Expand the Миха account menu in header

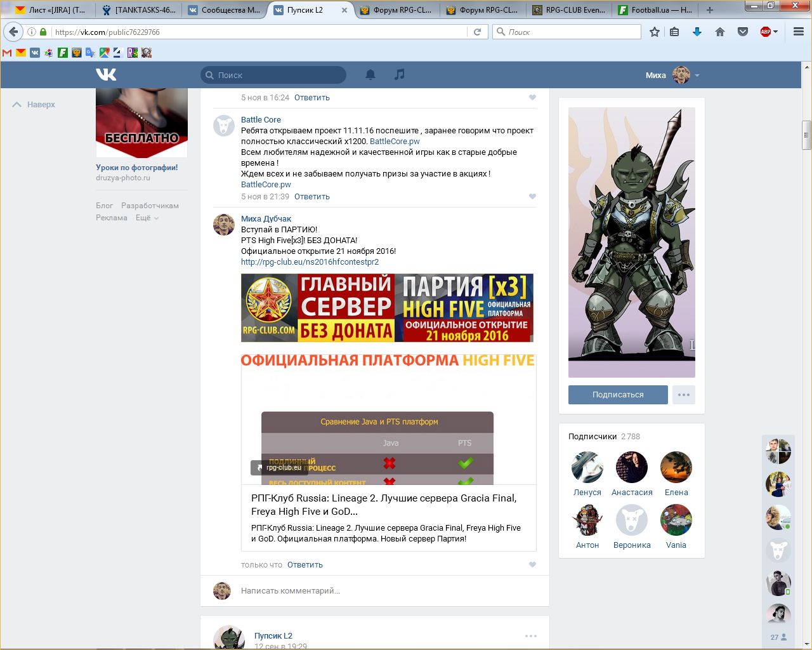pyautogui.click(x=672, y=75)
